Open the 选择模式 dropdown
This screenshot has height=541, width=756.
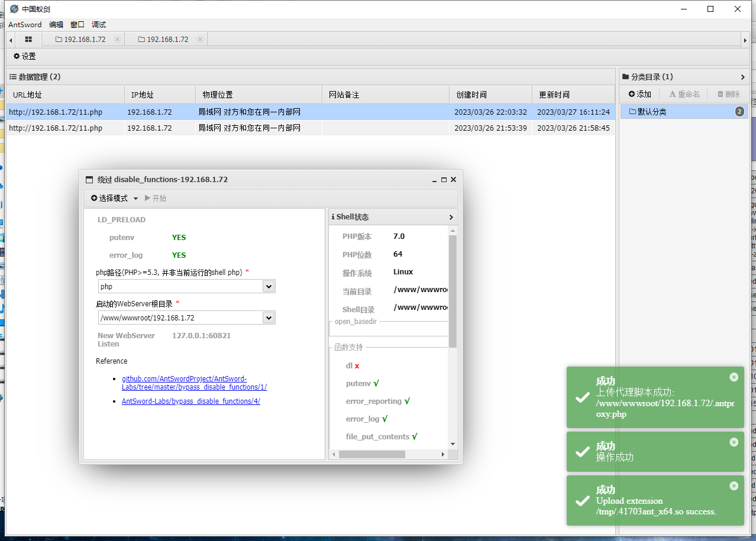115,198
